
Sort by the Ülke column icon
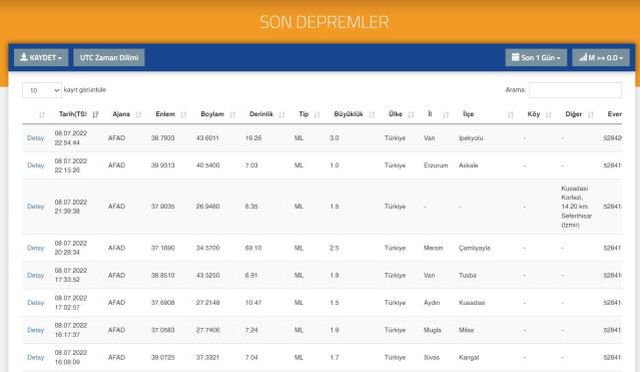coord(411,115)
